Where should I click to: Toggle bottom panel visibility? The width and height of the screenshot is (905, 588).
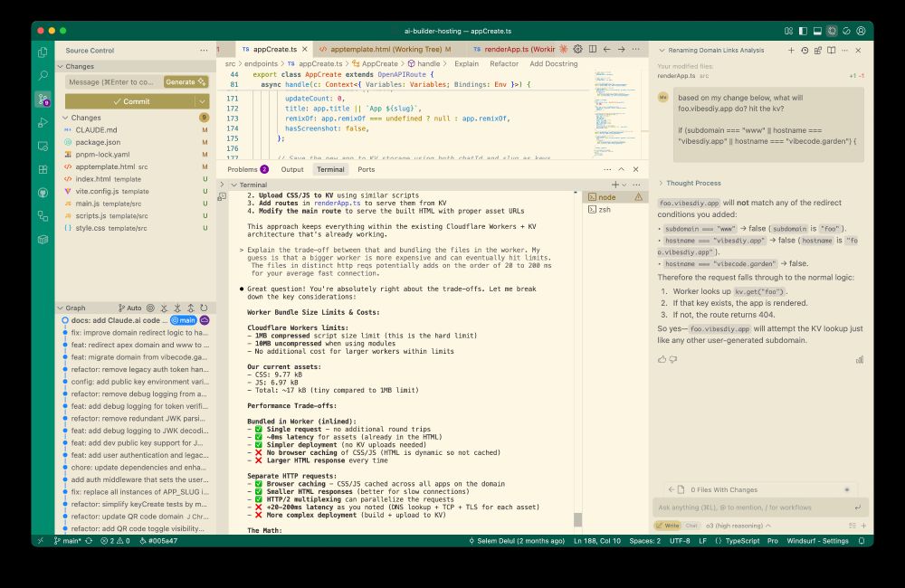pos(817,31)
